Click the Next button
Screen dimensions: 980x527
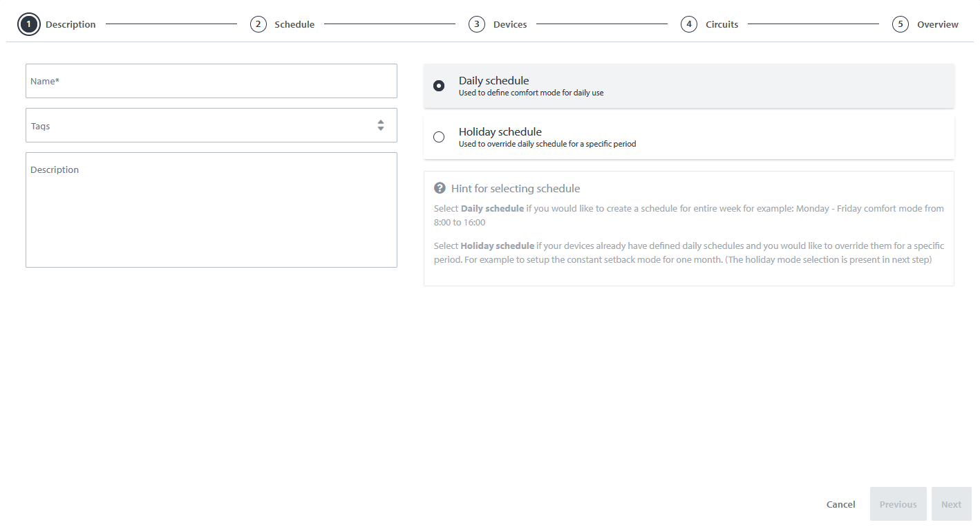[951, 504]
